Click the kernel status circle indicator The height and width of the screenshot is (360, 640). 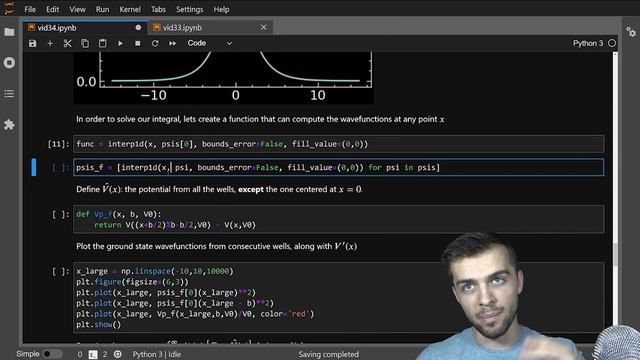(612, 43)
